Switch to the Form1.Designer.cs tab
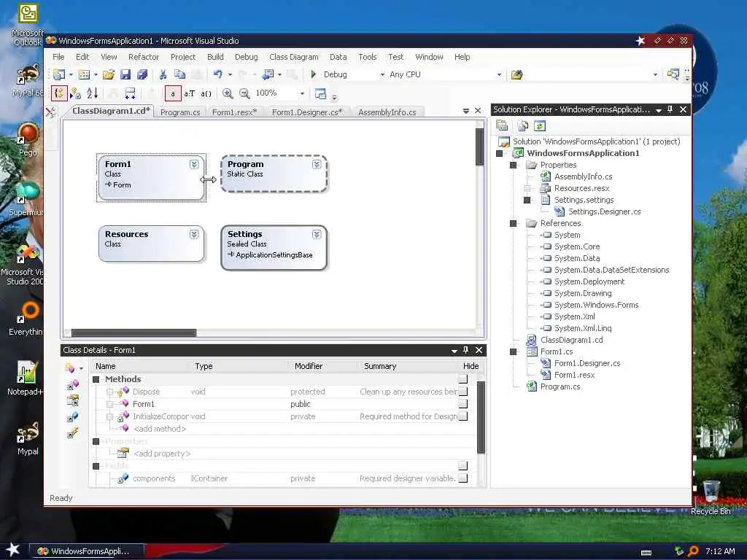747x560 pixels. tap(307, 112)
